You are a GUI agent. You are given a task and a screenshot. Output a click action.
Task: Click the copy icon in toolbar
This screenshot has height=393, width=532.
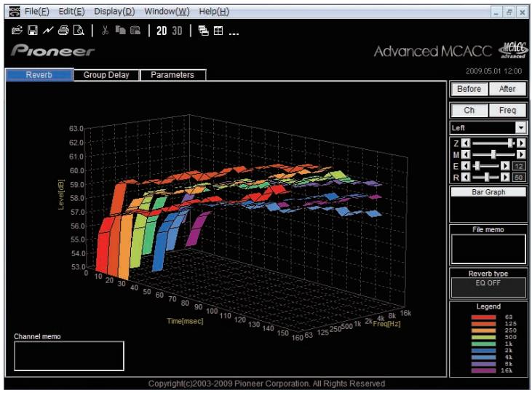121,31
